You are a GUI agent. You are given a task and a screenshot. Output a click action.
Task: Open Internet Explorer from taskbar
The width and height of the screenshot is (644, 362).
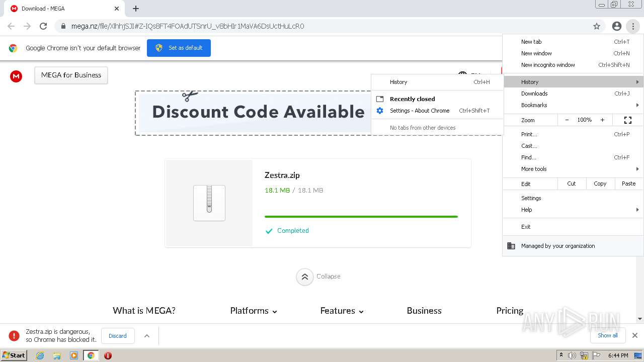40,355
